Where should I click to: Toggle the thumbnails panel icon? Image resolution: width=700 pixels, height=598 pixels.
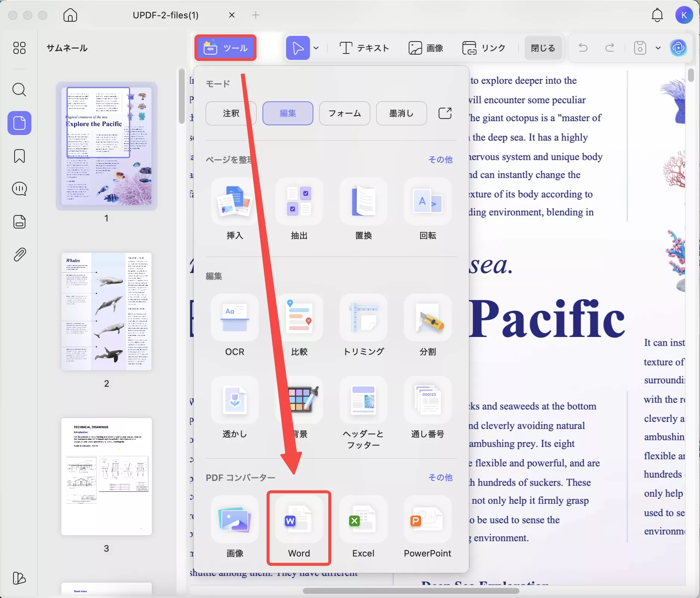[19, 123]
